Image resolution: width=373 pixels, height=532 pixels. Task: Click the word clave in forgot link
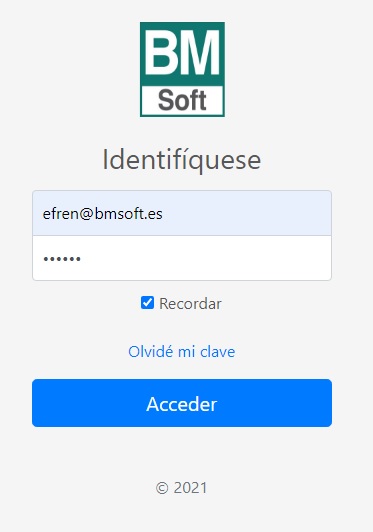coord(218,352)
